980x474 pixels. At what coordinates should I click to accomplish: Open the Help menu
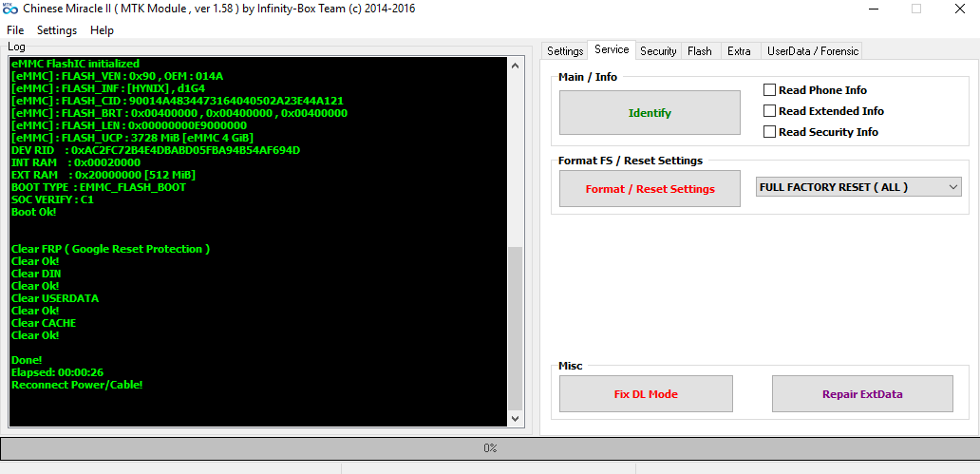(102, 30)
